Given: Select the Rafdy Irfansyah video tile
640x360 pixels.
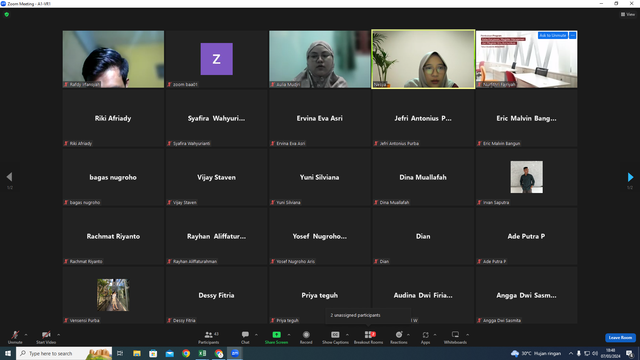Looking at the screenshot, I should pos(113,59).
